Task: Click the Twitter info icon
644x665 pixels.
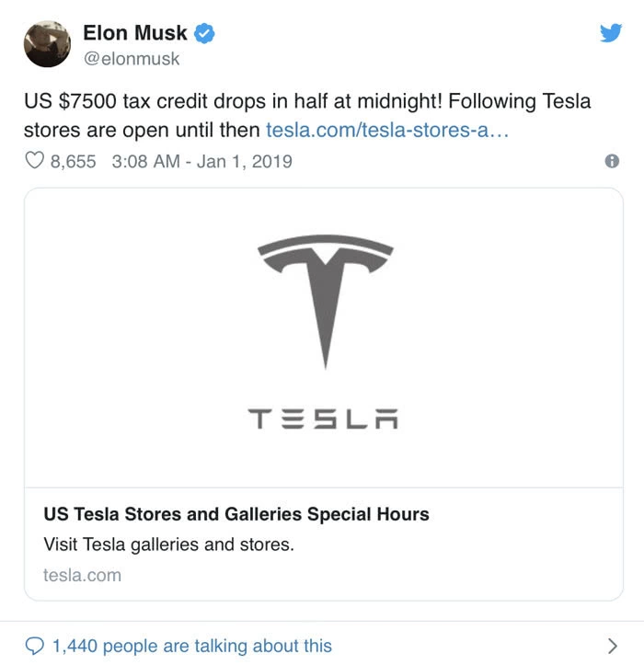Action: (x=612, y=162)
